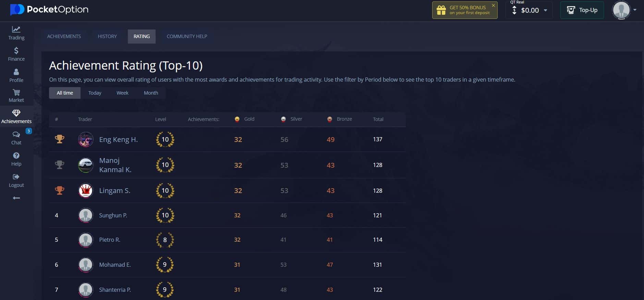Filter rating by All time

[65, 93]
